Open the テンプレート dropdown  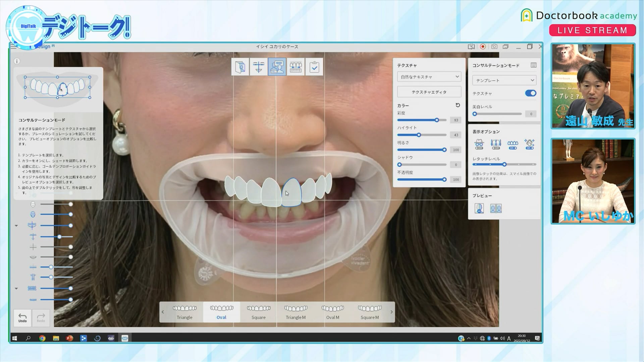point(504,80)
